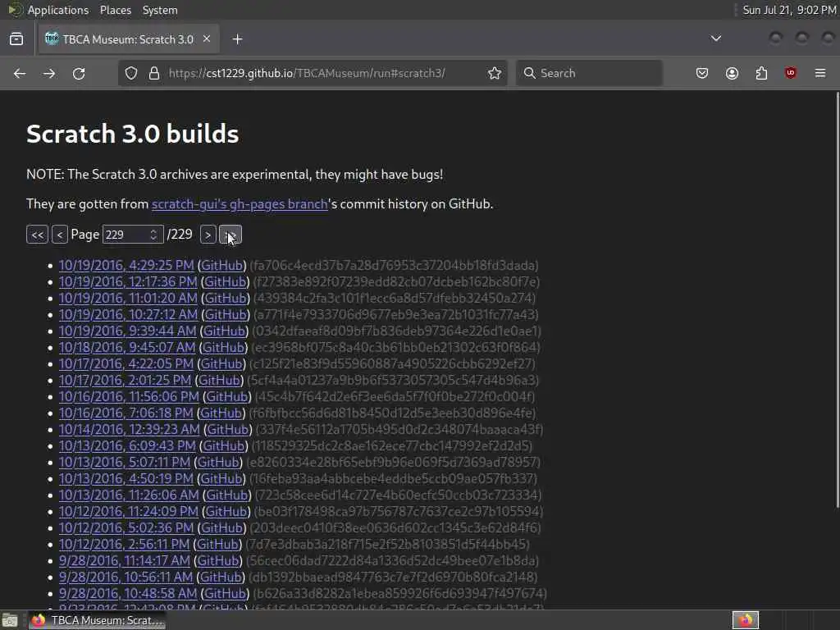Open the 10/16/2016, 11:56:06 PM build

129,396
